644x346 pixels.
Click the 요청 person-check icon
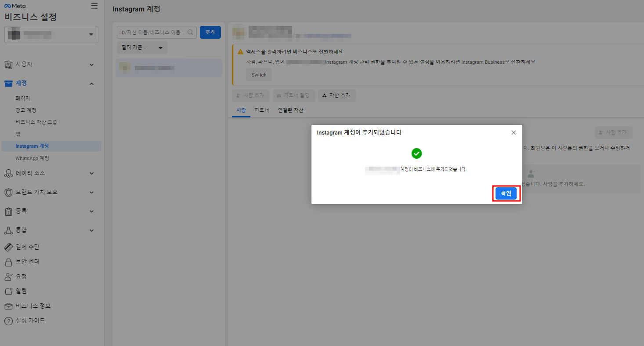8,277
